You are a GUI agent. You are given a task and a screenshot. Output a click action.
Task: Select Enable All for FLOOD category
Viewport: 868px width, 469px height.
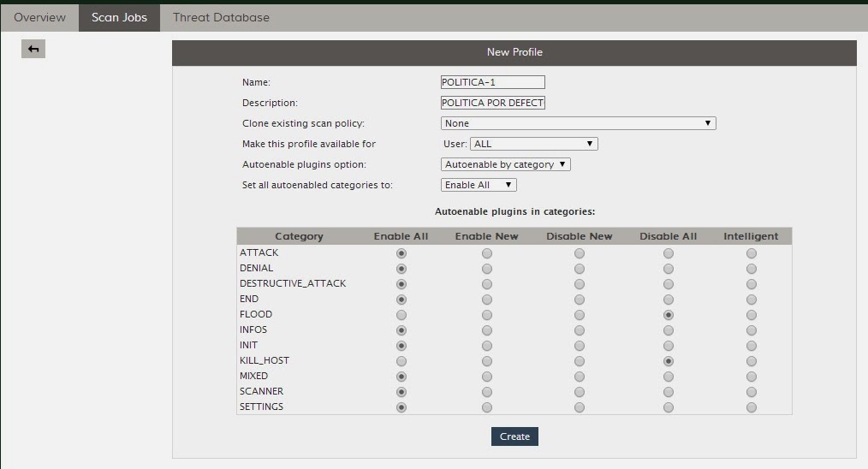coord(401,315)
